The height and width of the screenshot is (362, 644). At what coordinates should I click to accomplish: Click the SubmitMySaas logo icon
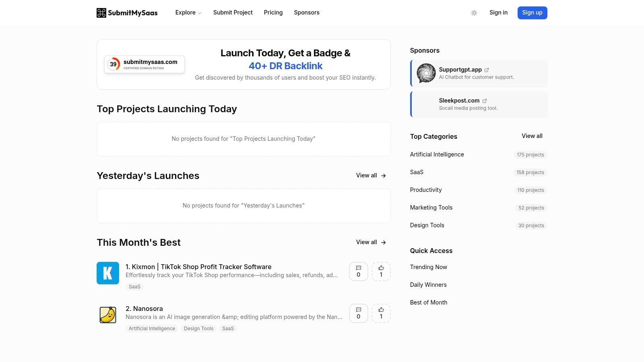[x=101, y=12]
